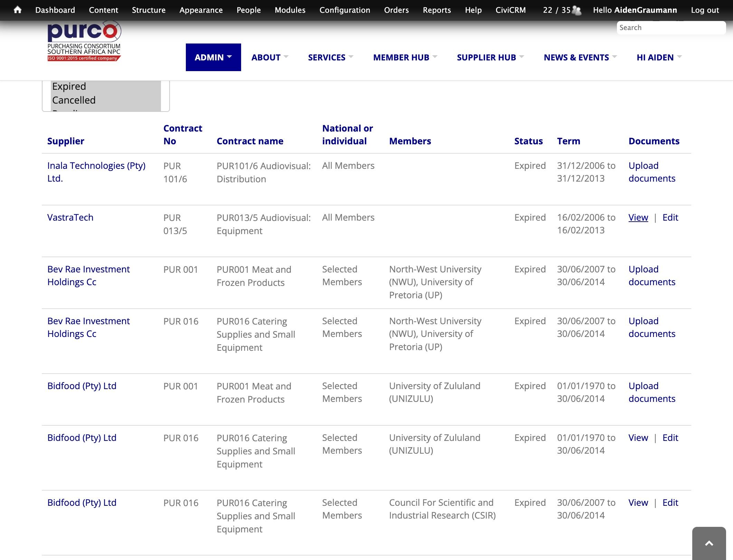Screen dimensions: 733x560
Task: Log out of the site
Action: coord(705,10)
